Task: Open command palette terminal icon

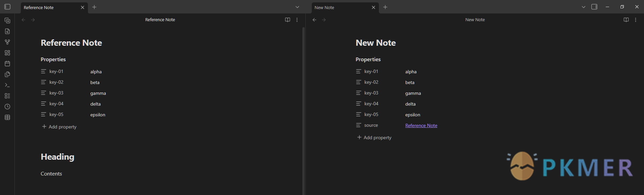Action: (x=7, y=85)
